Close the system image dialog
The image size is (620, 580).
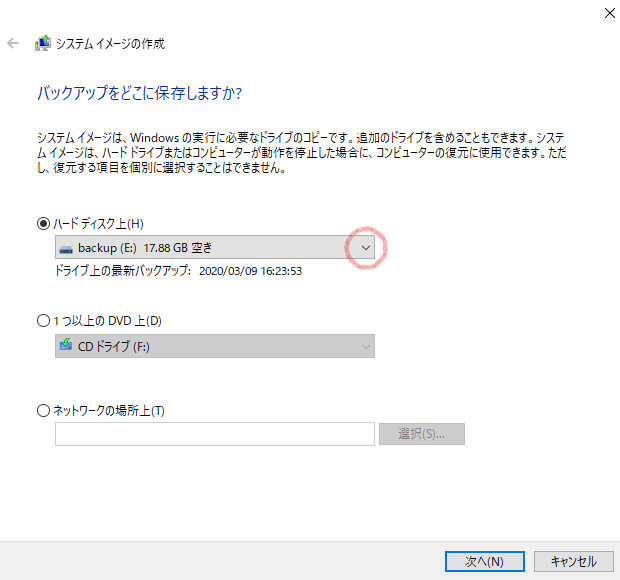[609, 13]
